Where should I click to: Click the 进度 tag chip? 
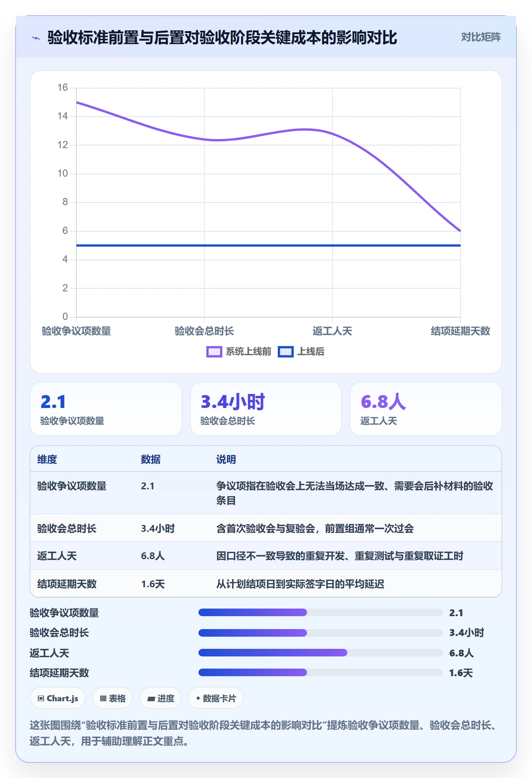(160, 698)
